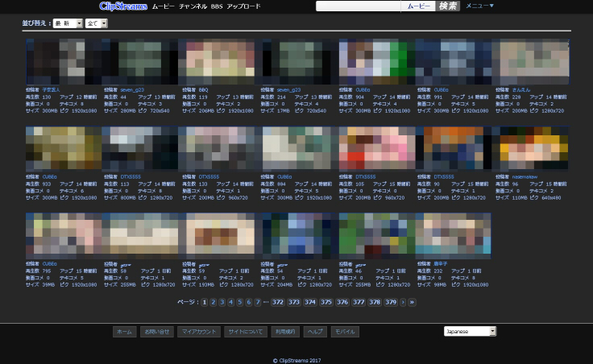Go to page 372

(278, 302)
